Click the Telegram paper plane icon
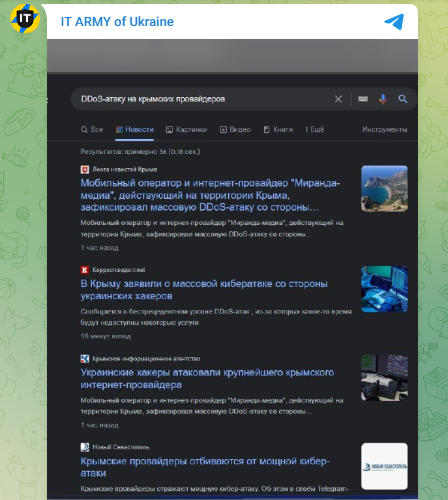This screenshot has width=448, height=500. (x=394, y=22)
